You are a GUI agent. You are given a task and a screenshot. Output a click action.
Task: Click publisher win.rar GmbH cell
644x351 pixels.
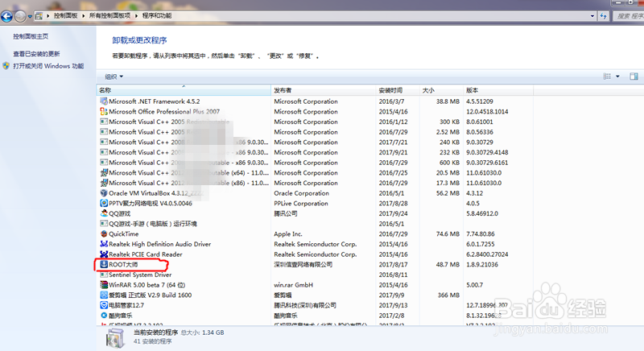click(293, 285)
